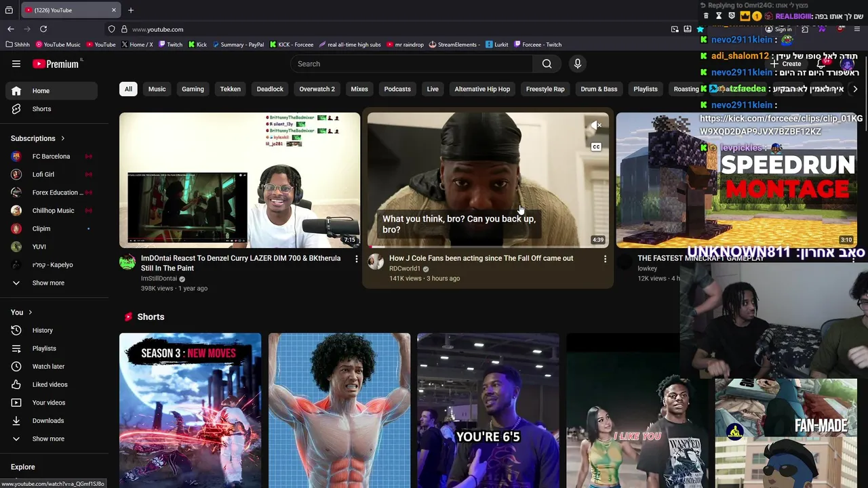Open the muscular anatomy figure short thumbnail

[339, 411]
